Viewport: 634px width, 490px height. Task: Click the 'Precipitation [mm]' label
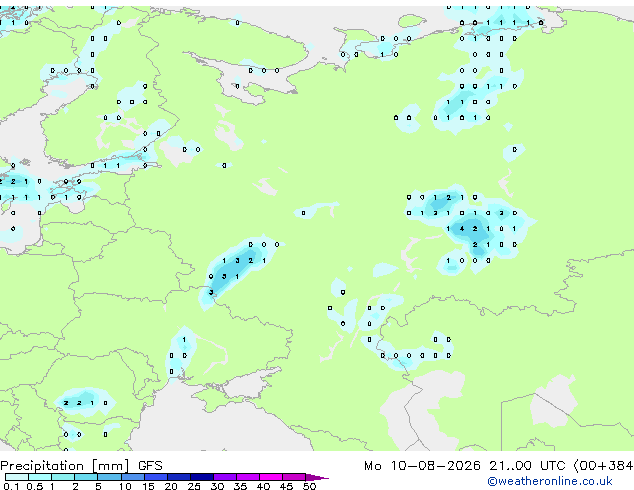(65, 466)
